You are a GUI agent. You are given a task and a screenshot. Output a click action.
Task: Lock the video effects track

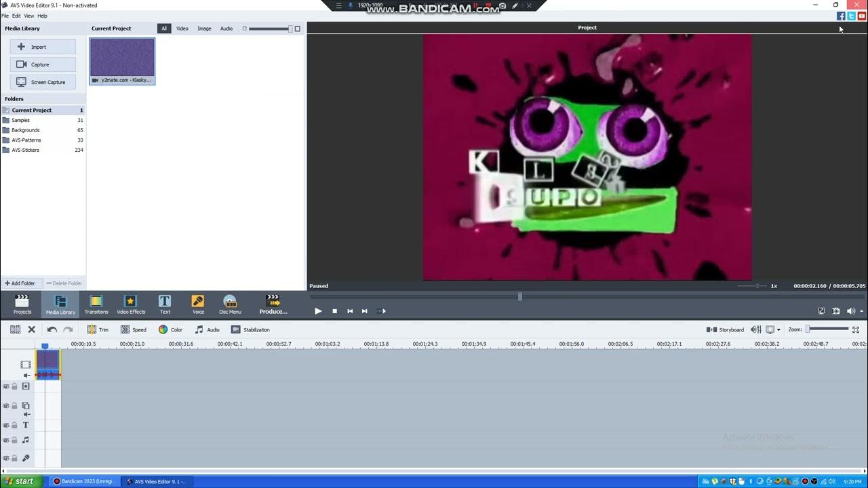(14, 386)
